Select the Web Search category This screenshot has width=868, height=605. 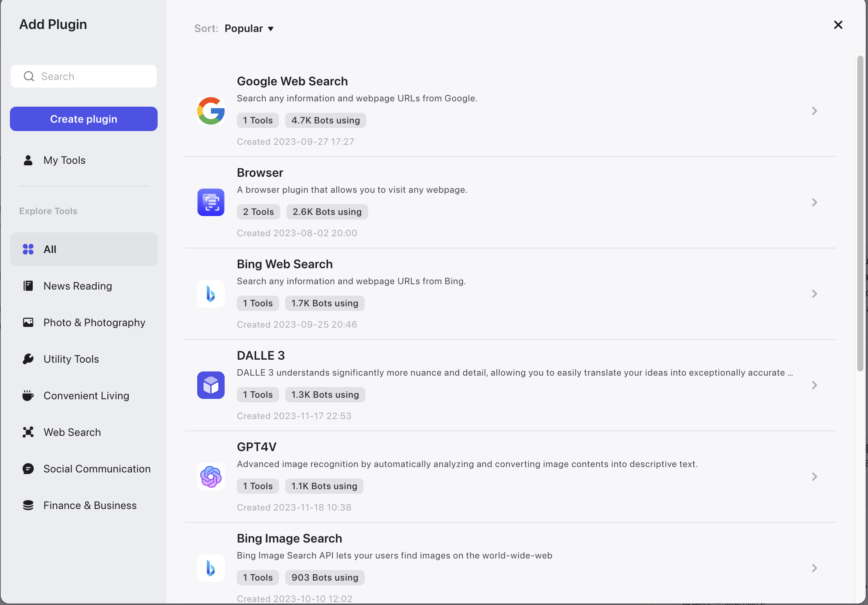(72, 432)
